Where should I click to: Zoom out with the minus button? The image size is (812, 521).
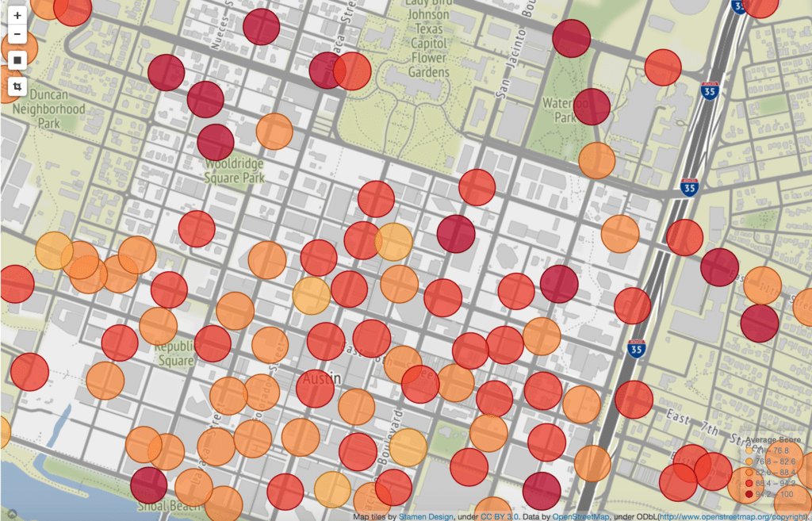(x=17, y=34)
